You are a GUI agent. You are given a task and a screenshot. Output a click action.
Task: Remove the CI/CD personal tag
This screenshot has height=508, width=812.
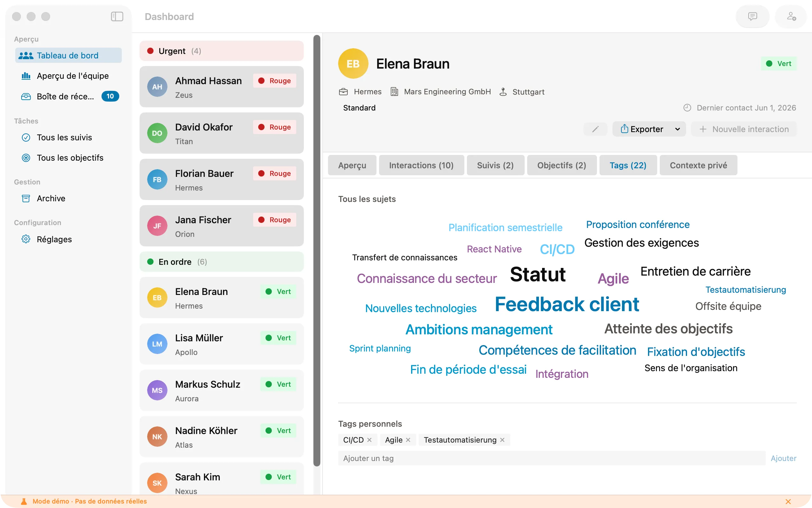[x=370, y=440]
